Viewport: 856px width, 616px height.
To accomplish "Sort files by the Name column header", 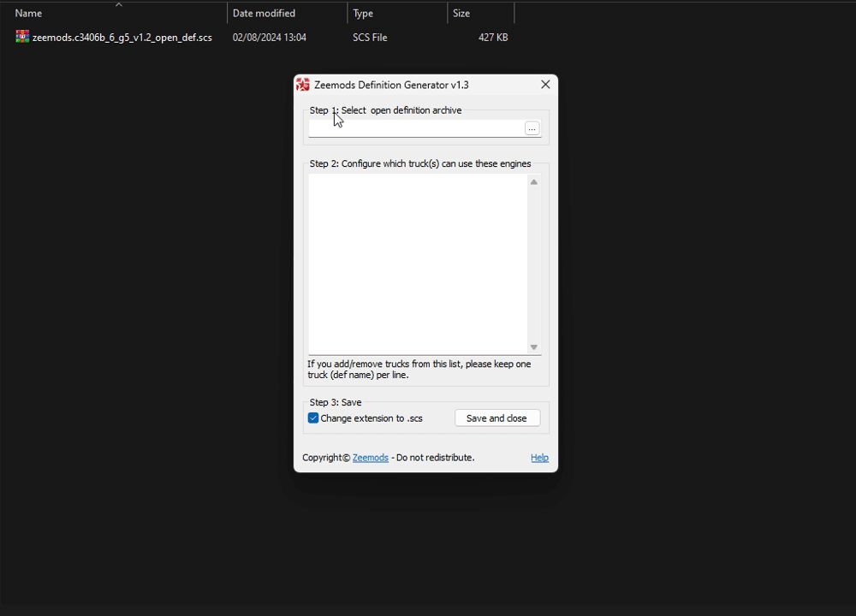I will point(28,13).
